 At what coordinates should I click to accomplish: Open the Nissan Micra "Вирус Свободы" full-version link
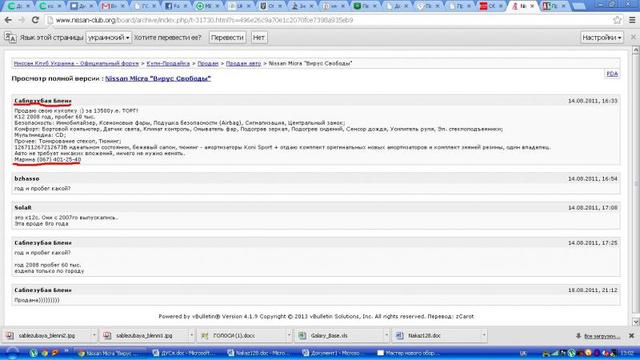coord(158,78)
